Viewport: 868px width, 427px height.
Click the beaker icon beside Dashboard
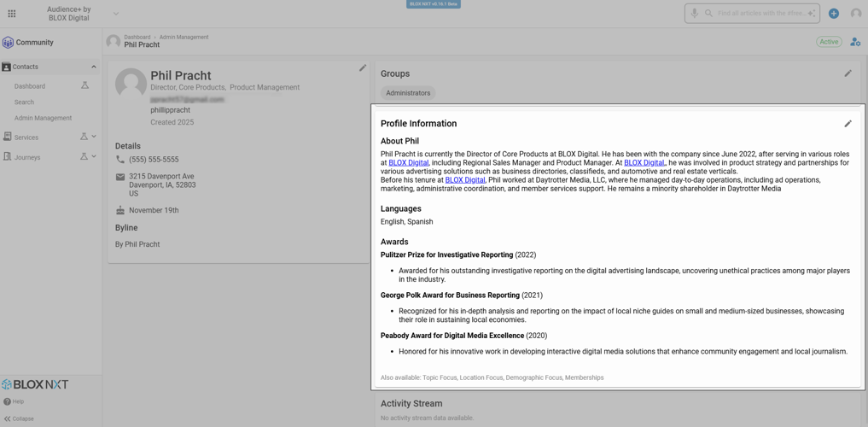pos(84,85)
